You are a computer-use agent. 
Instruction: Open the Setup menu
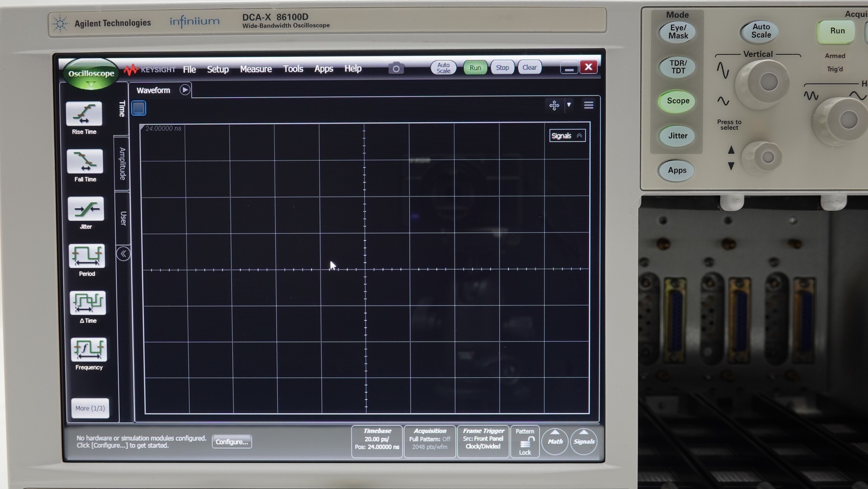click(218, 69)
